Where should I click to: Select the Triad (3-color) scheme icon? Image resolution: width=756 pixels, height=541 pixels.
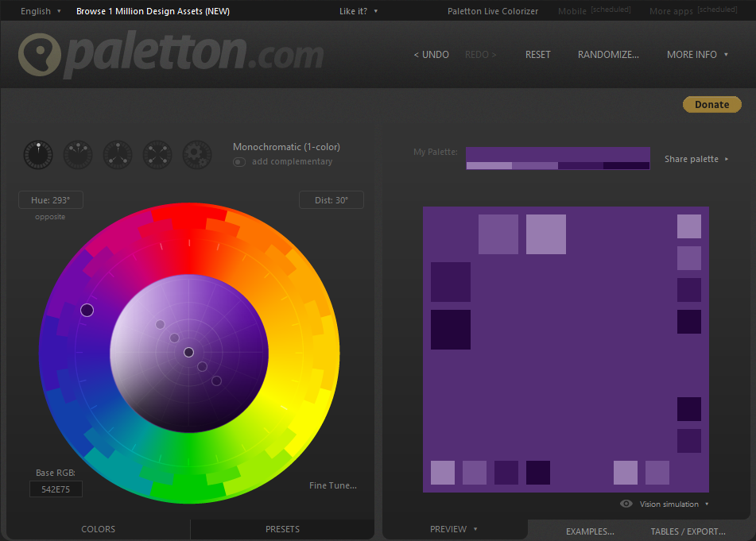(118, 155)
